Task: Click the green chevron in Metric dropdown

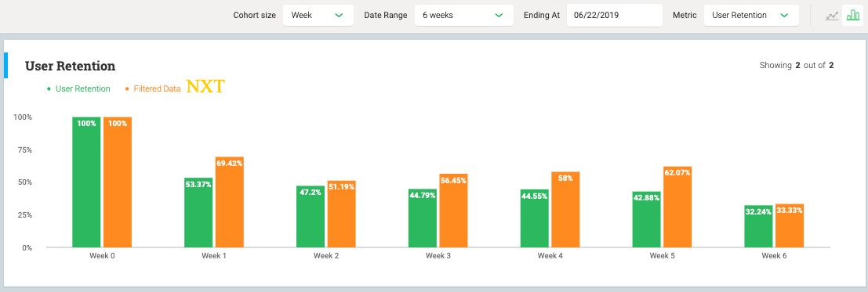Action: pos(784,16)
